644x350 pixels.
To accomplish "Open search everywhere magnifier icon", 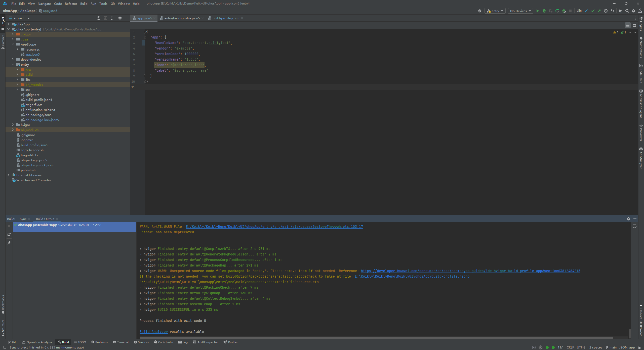I will click(x=627, y=11).
